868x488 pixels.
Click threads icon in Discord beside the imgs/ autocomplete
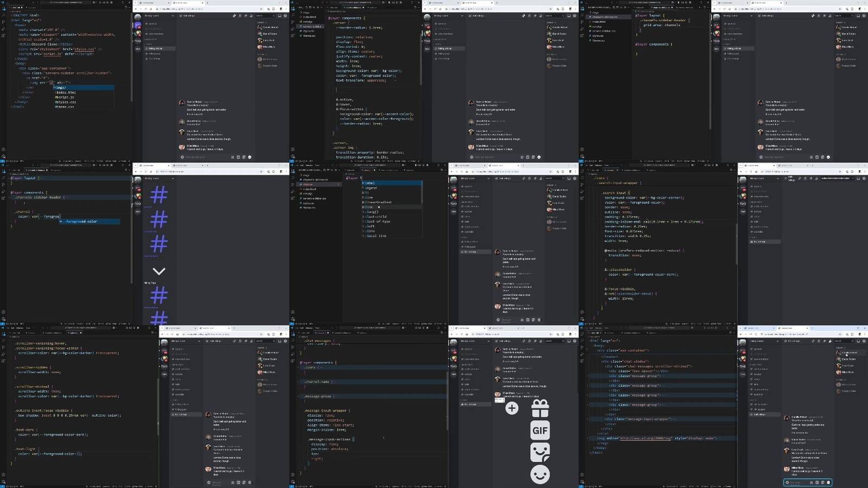tap(233, 16)
